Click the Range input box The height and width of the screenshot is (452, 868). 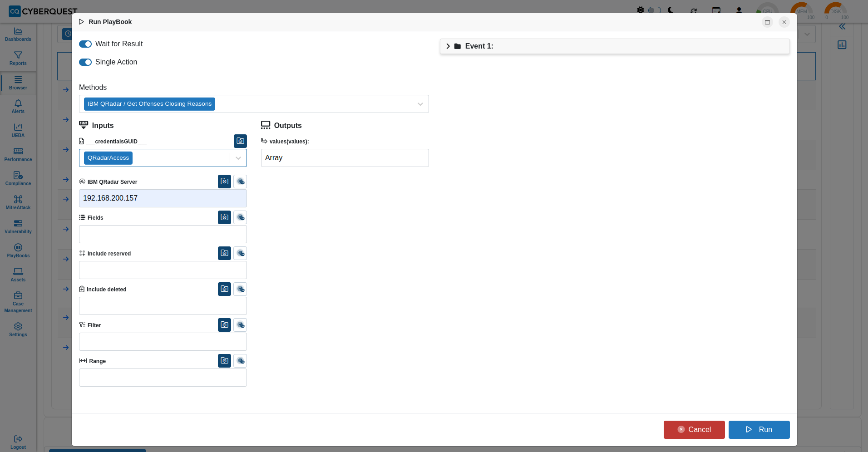(163, 378)
